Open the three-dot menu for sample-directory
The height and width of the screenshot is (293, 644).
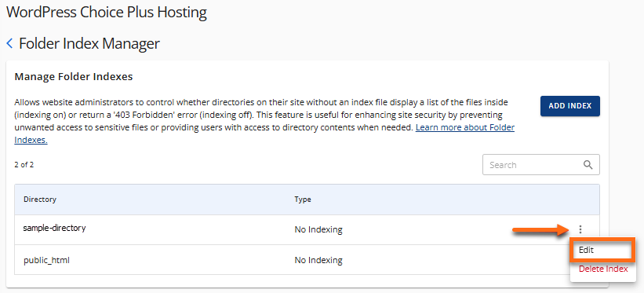click(x=580, y=229)
